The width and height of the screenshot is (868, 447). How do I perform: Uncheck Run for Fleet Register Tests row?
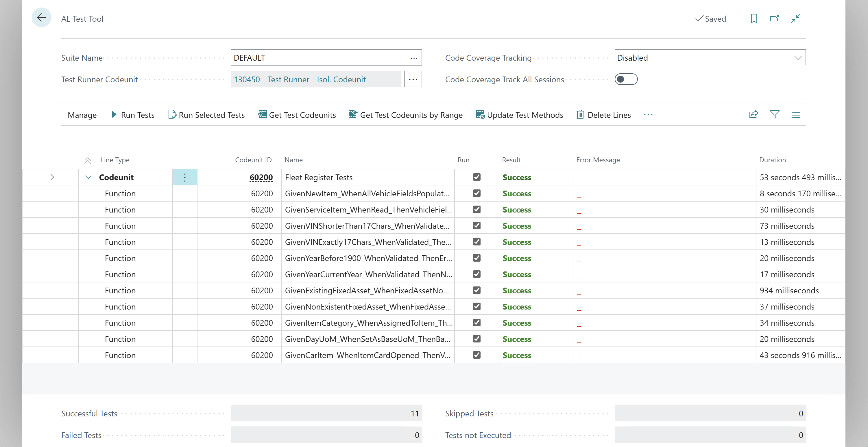click(x=477, y=177)
